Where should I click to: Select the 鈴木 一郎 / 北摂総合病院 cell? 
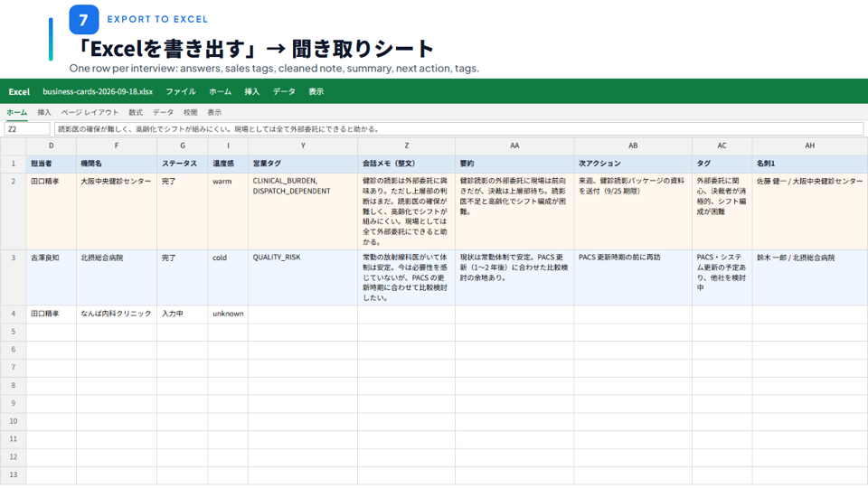[810, 277]
